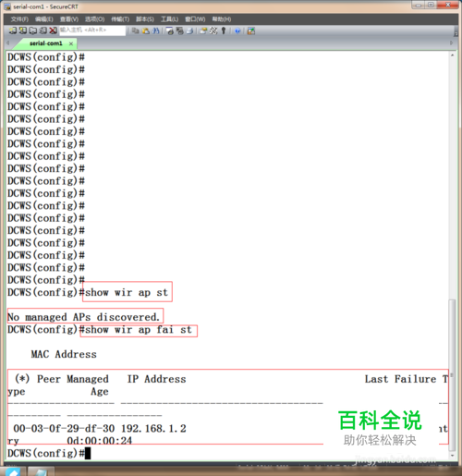Viewport: 462px width, 476px height.
Task: Click the Reconnect session icon
Action: point(43,31)
